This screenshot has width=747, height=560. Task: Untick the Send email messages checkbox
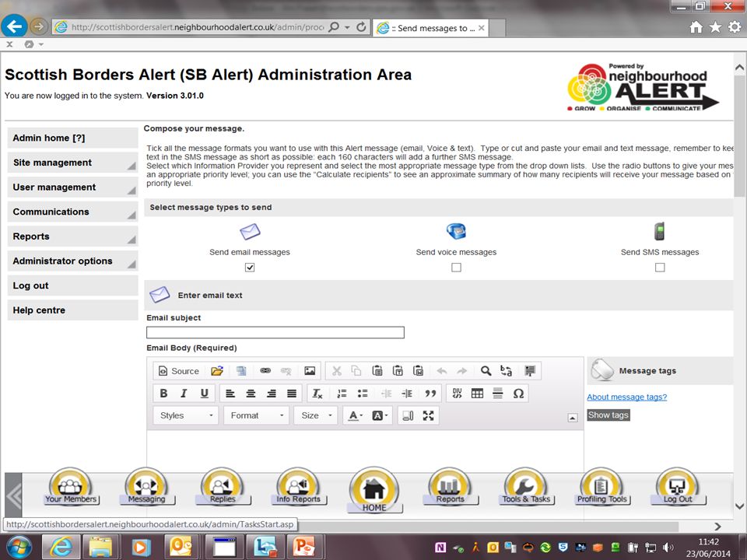click(x=250, y=267)
